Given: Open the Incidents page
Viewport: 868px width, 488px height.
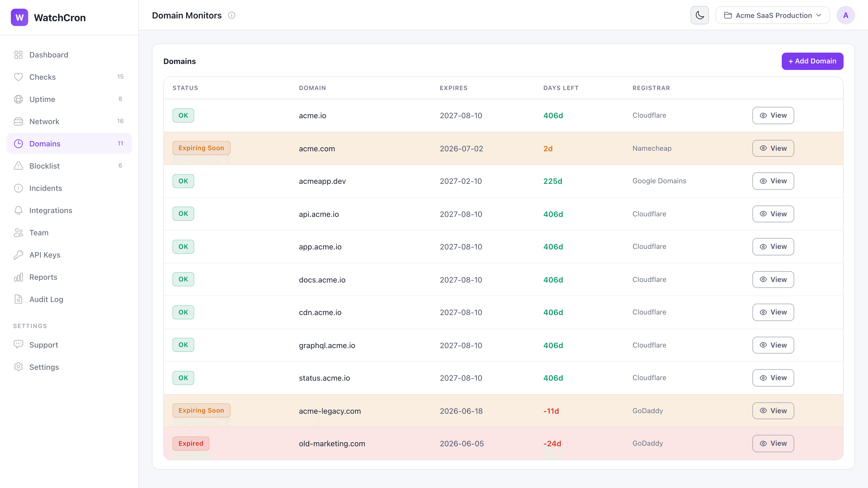Looking at the screenshot, I should click(69, 188).
